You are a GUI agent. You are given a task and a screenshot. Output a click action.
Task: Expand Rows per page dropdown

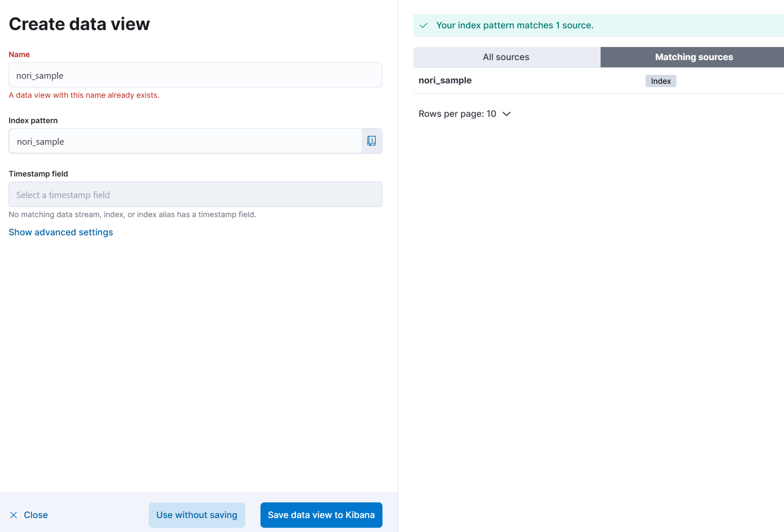(x=465, y=114)
